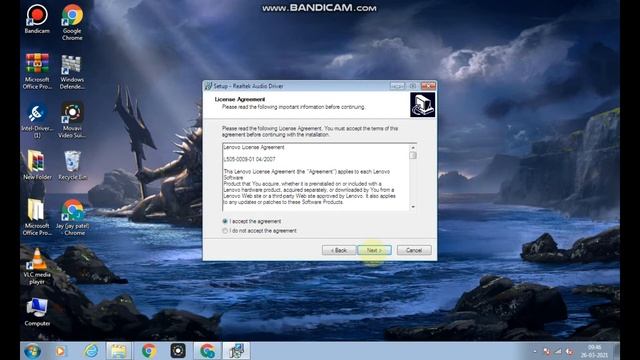Select the New Folder archive icon on the desktop
The height and width of the screenshot is (360, 640).
pyautogui.click(x=37, y=165)
